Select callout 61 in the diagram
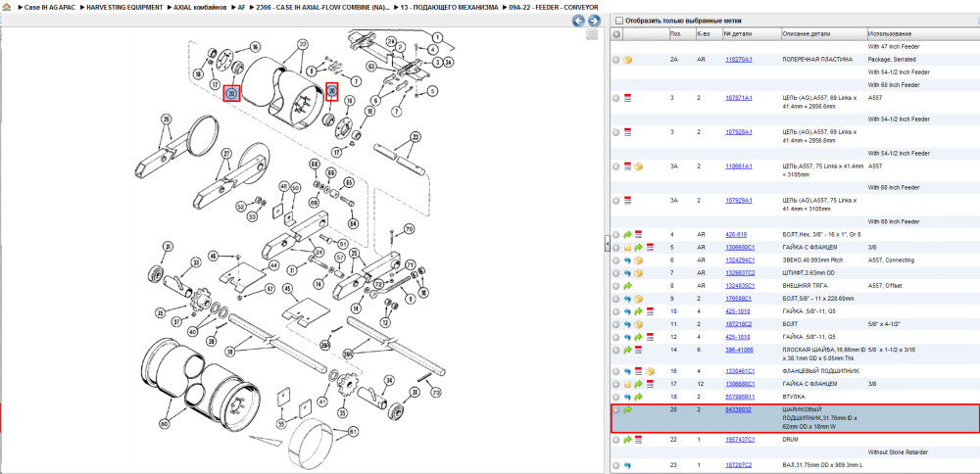This screenshot has width=980, height=474. point(353,432)
